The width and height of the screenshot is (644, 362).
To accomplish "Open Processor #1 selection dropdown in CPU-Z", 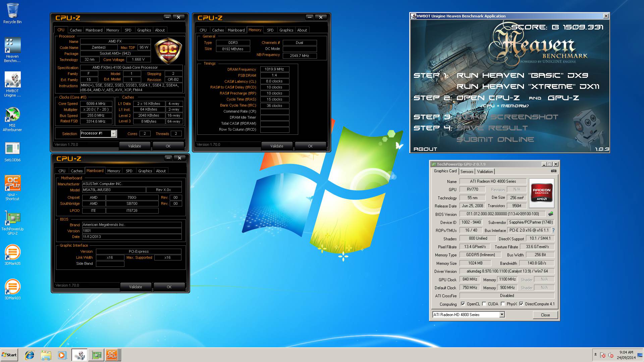I will [x=114, y=133].
